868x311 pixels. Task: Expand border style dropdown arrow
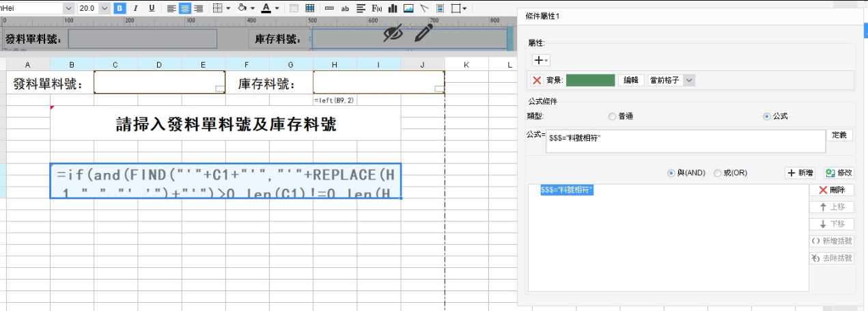click(228, 8)
